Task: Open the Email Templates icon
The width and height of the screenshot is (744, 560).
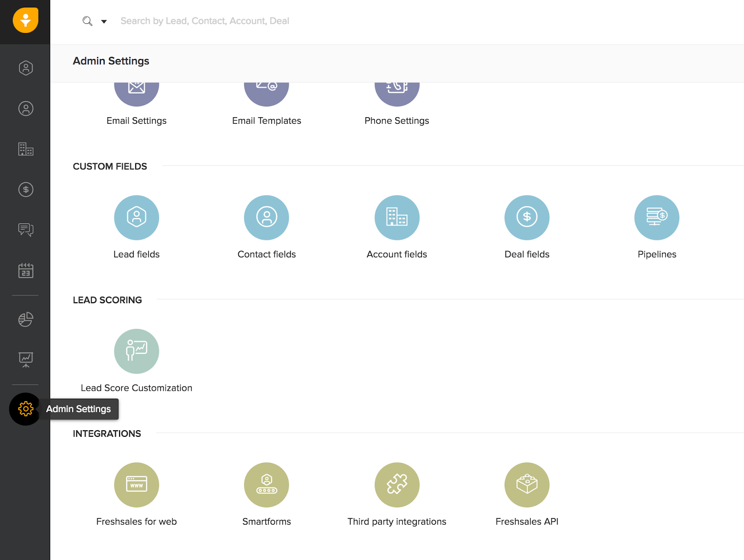Action: point(266,94)
